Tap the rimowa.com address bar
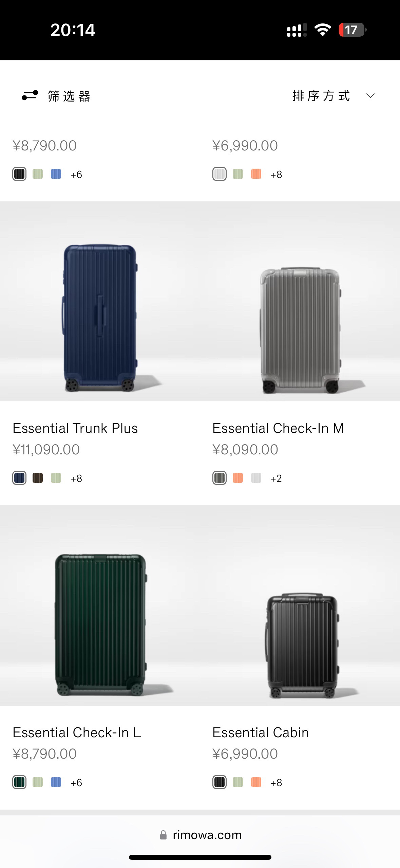 pos(200,835)
